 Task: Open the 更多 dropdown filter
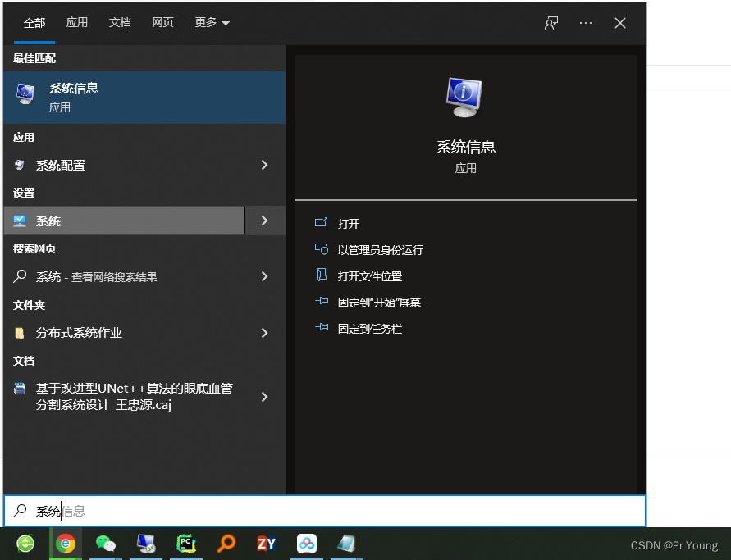click(x=212, y=22)
